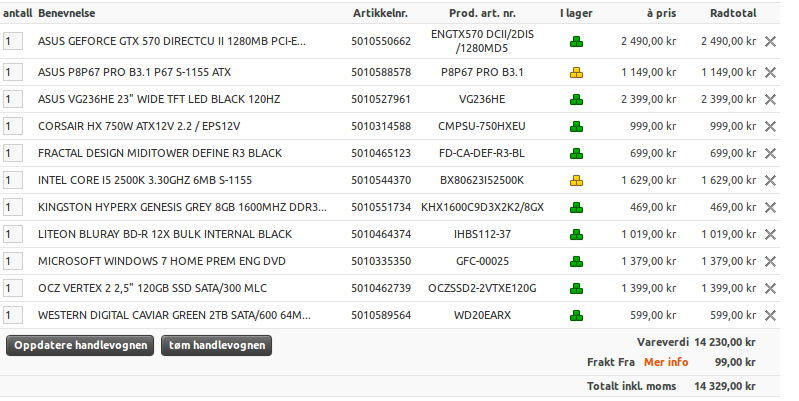Screen dimensions: 799x401
Task: Select product name FRACTAL DESIGN MIDITOWER DEFINE R3 BLACK
Action: coord(160,153)
